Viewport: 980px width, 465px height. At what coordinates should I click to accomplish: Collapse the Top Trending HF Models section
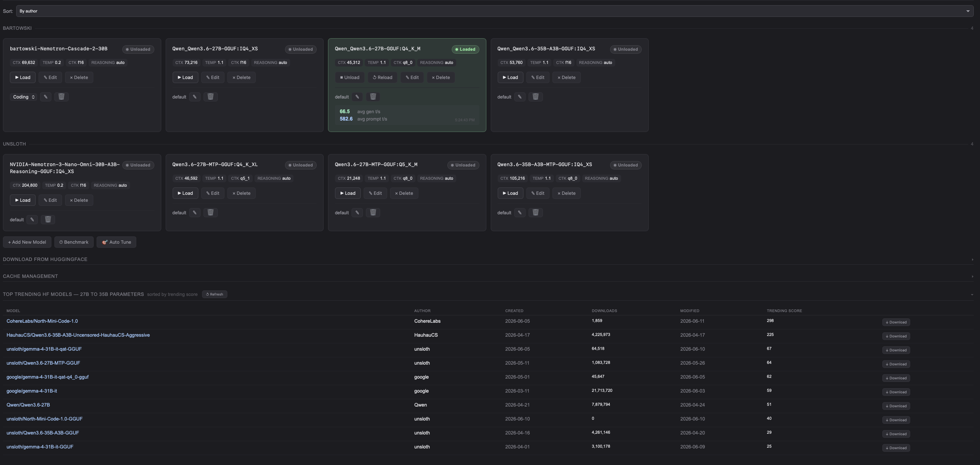pyautogui.click(x=972, y=294)
